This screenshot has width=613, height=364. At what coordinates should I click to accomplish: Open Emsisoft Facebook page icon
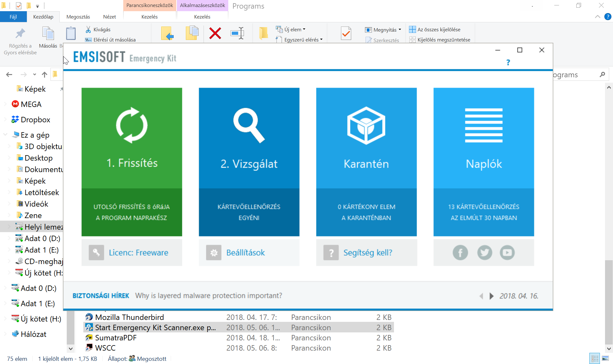pos(460,253)
